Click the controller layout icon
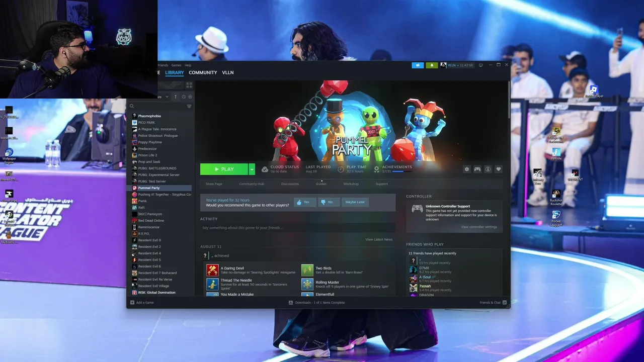644x362 pixels. tap(477, 169)
